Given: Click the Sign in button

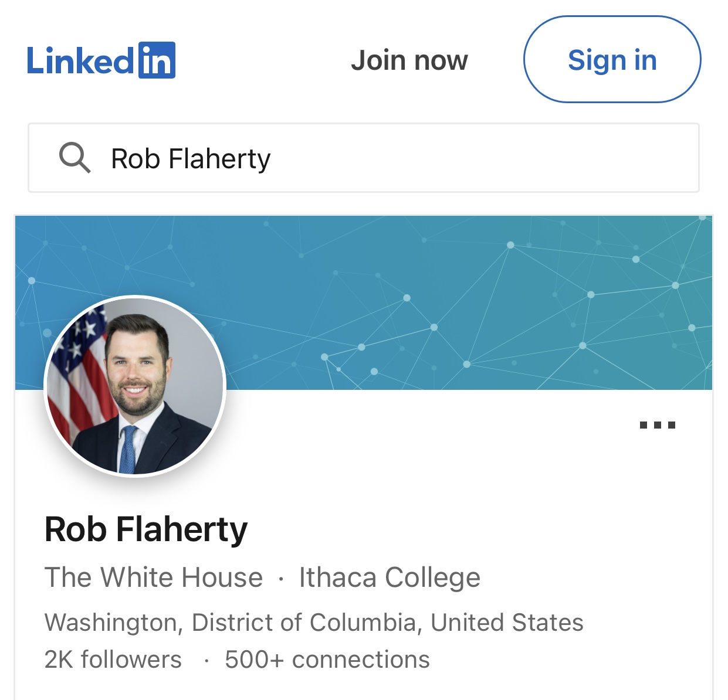Looking at the screenshot, I should [612, 60].
